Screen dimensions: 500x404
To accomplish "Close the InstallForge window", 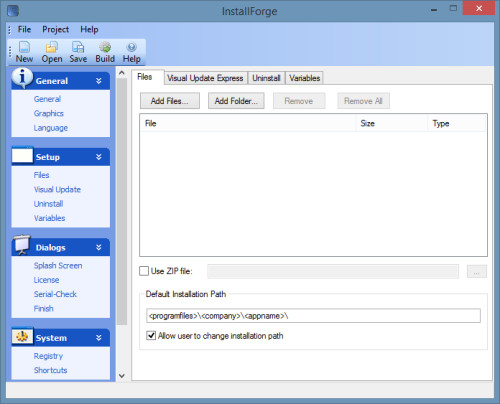I will 479,8.
